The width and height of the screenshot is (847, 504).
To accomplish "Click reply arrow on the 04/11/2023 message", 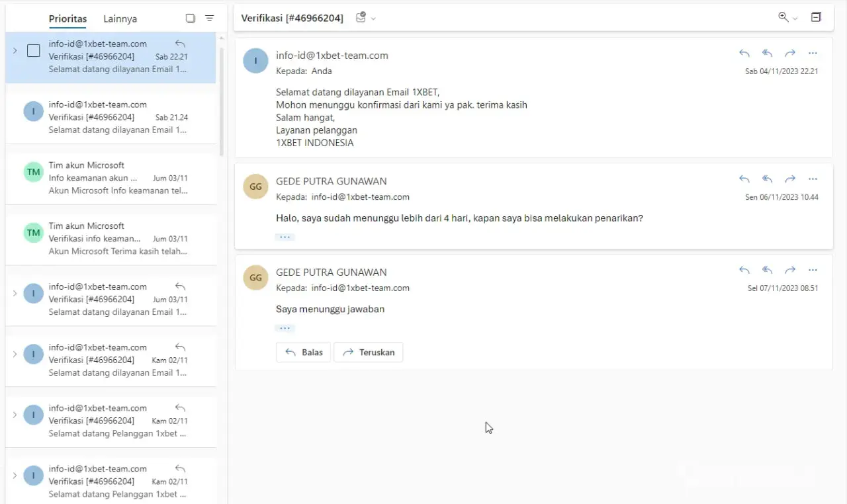I will point(744,54).
